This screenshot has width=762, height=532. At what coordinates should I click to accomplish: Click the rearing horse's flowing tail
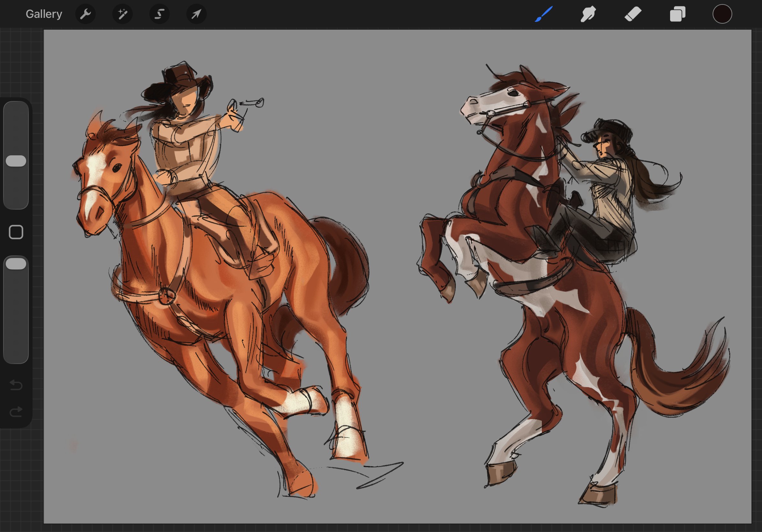680,381
